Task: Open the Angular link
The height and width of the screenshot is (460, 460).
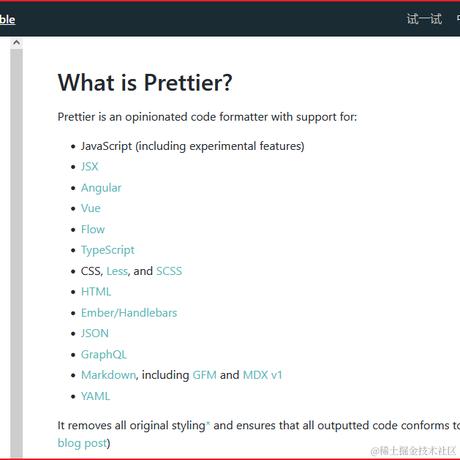Action: pos(101,188)
